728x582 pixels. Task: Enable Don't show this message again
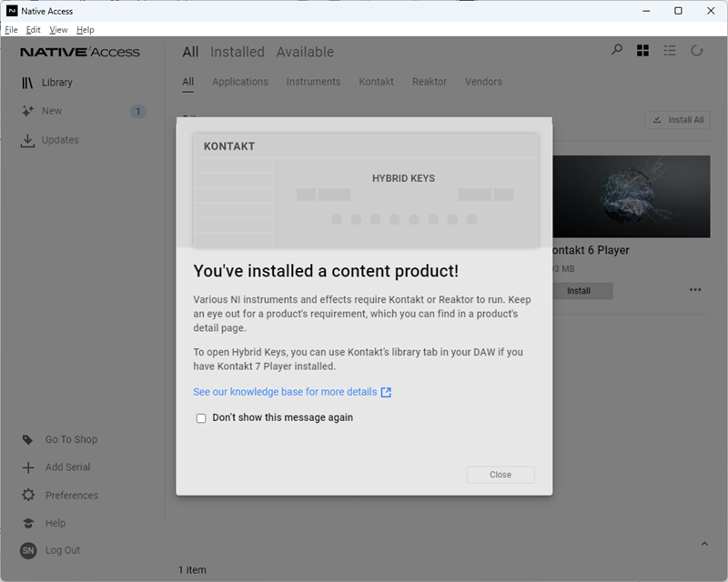coord(201,418)
